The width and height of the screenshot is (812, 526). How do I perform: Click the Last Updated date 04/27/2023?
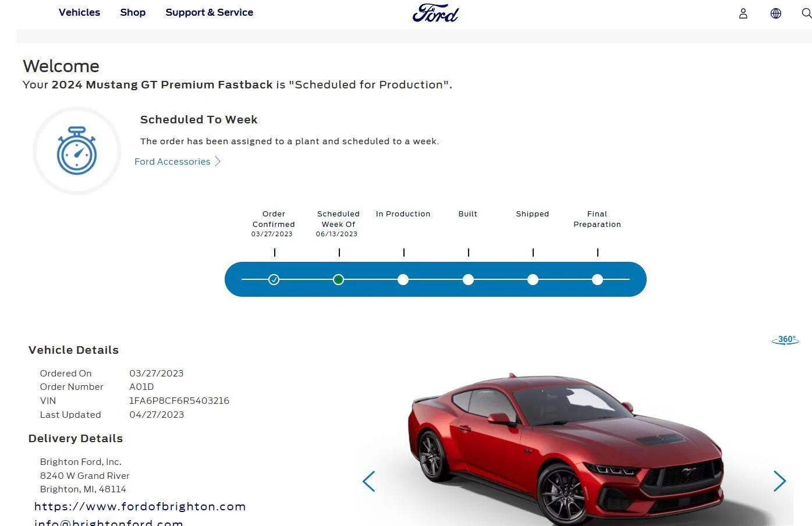157,415
